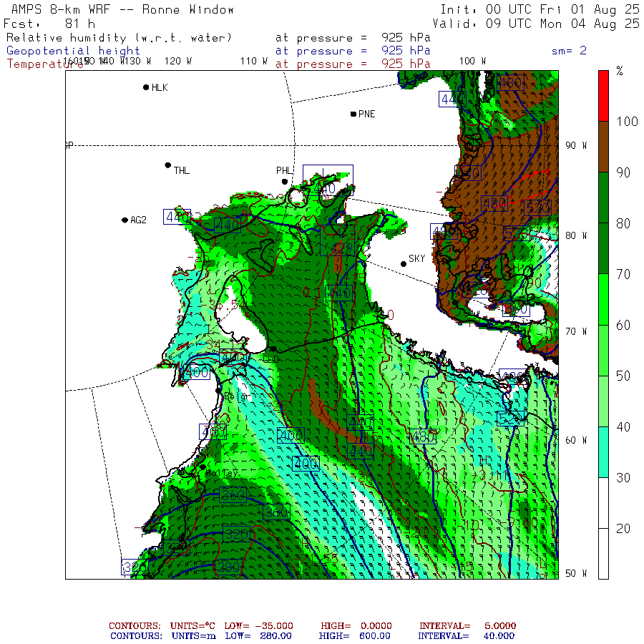Click the boxed '280' height contour label
The image size is (644, 644).
click(x=228, y=567)
